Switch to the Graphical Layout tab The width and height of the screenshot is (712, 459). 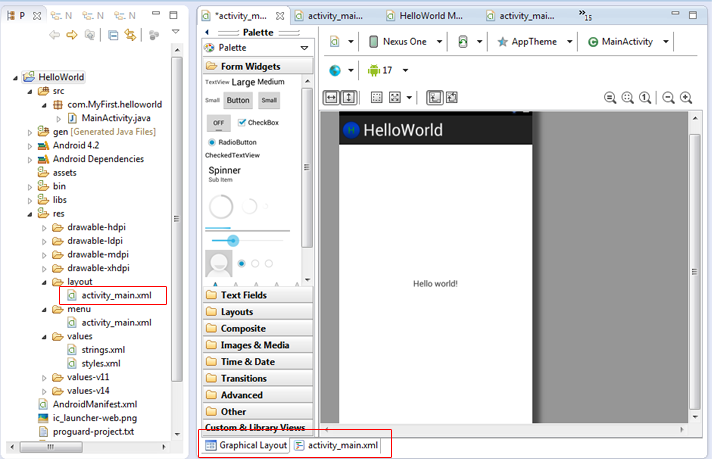246,445
